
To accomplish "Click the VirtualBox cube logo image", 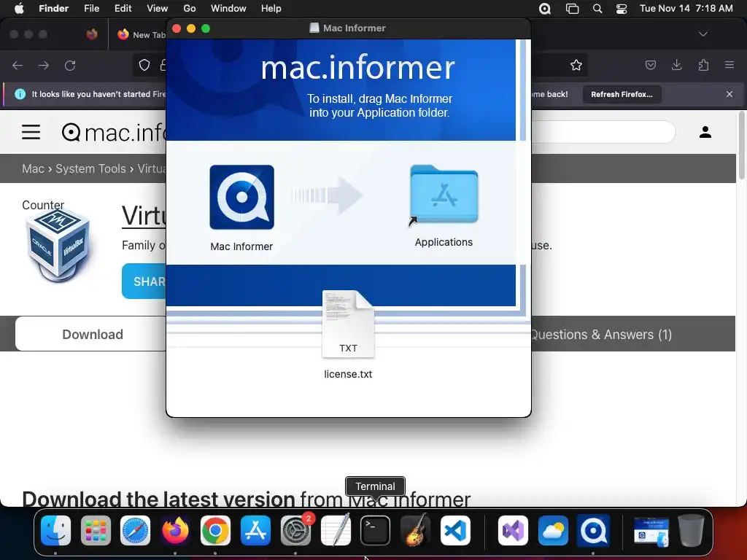I will pyautogui.click(x=58, y=245).
